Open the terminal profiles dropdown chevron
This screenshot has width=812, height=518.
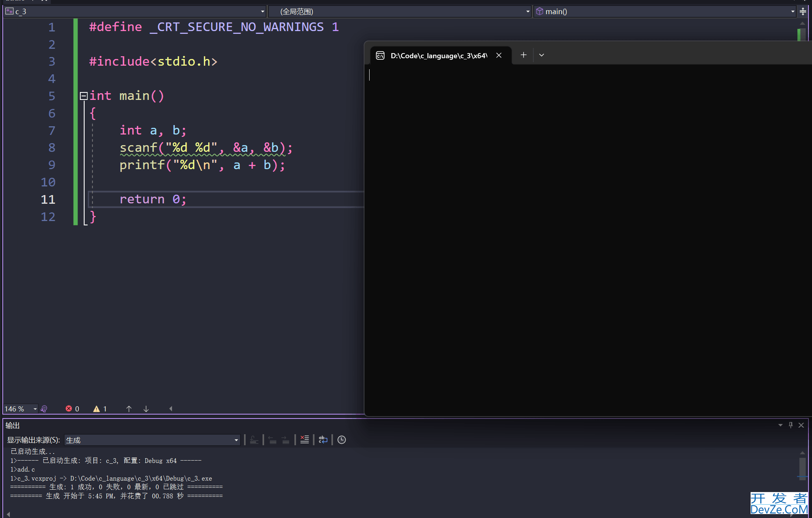(542, 55)
